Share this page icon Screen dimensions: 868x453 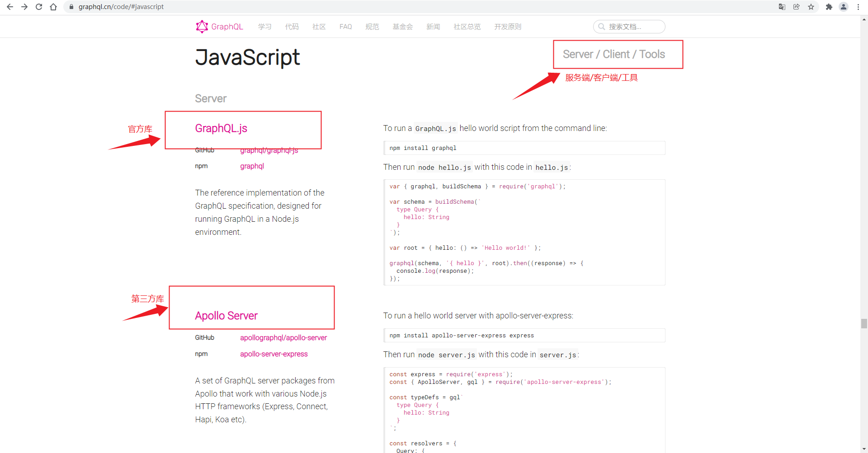click(797, 7)
